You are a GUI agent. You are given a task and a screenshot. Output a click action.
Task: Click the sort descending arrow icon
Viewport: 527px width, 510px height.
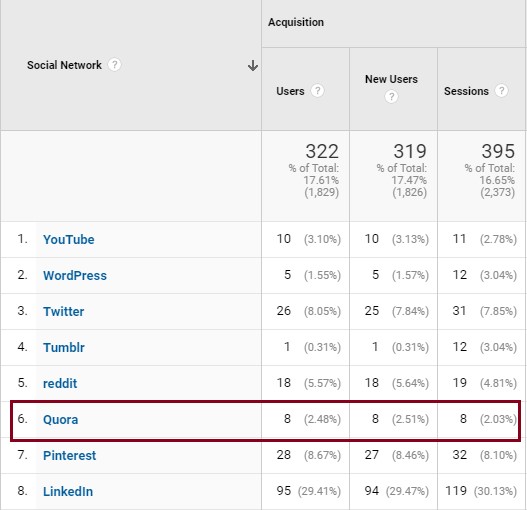tap(253, 65)
